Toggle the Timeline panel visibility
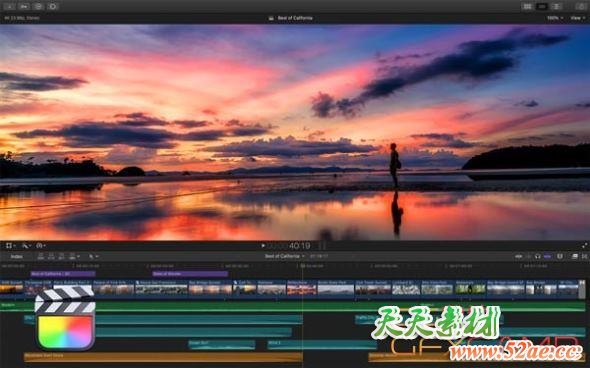590x368 pixels. click(542, 6)
